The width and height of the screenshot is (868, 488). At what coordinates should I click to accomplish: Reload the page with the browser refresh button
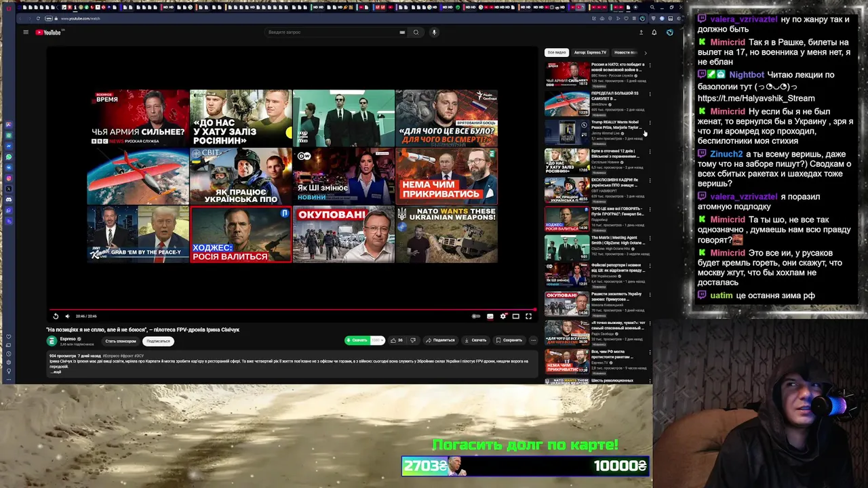point(38,18)
